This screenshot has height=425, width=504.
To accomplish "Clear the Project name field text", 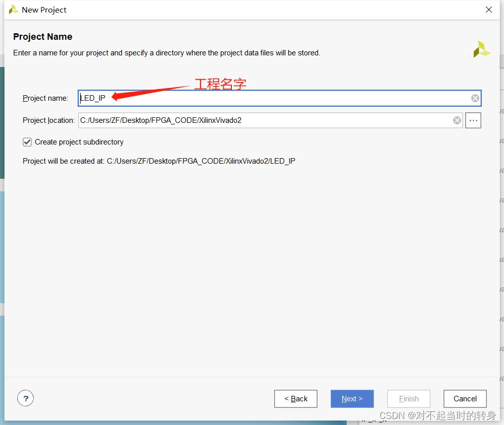I will 475,98.
